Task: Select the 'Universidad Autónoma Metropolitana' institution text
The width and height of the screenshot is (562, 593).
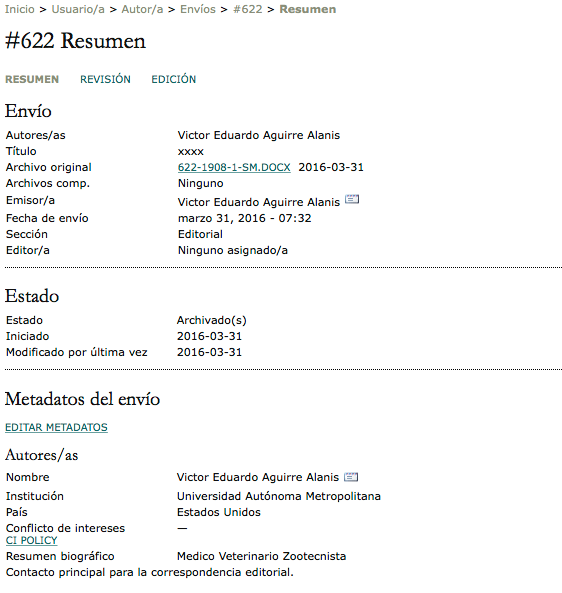Action: point(279,496)
